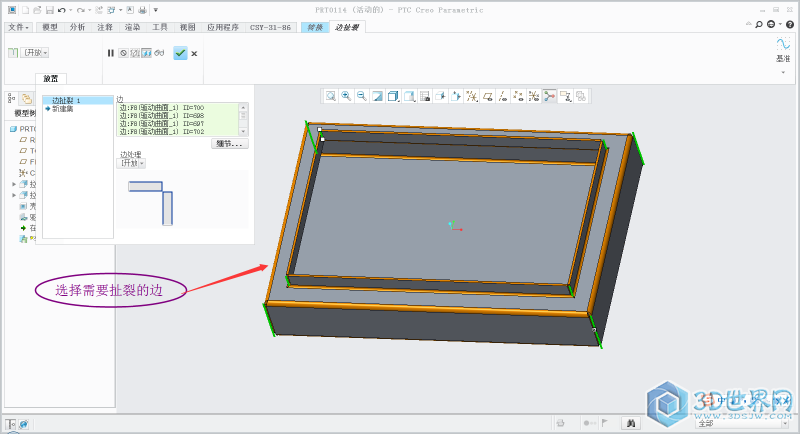This screenshot has width=800, height=434.
Task: Cancel the edge rip with X button
Action: pos(194,54)
